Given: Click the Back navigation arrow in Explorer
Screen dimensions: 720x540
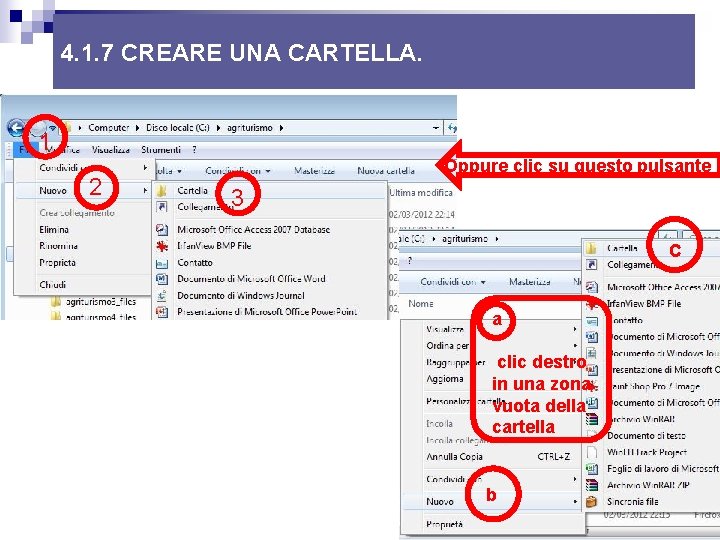Looking at the screenshot, I should (16, 128).
